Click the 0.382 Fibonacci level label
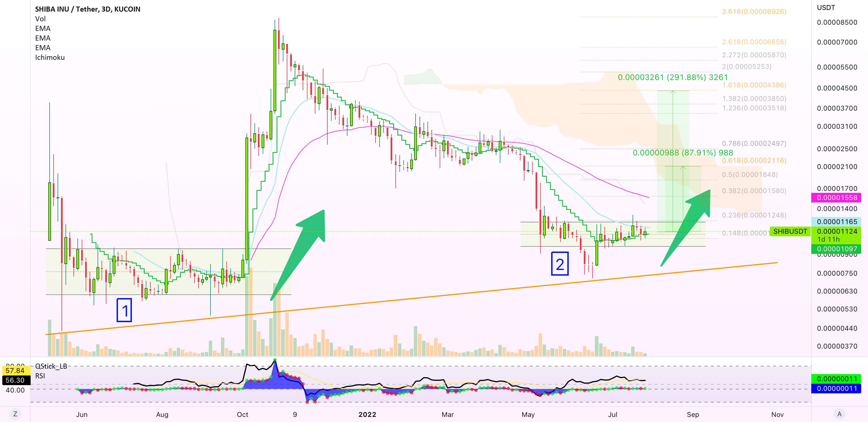The image size is (868, 422). pos(754,191)
